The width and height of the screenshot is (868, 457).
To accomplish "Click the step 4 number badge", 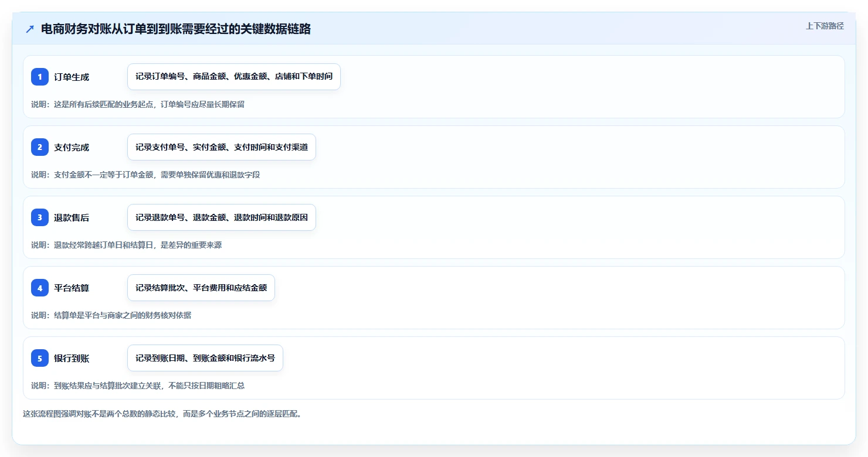I will click(x=40, y=288).
